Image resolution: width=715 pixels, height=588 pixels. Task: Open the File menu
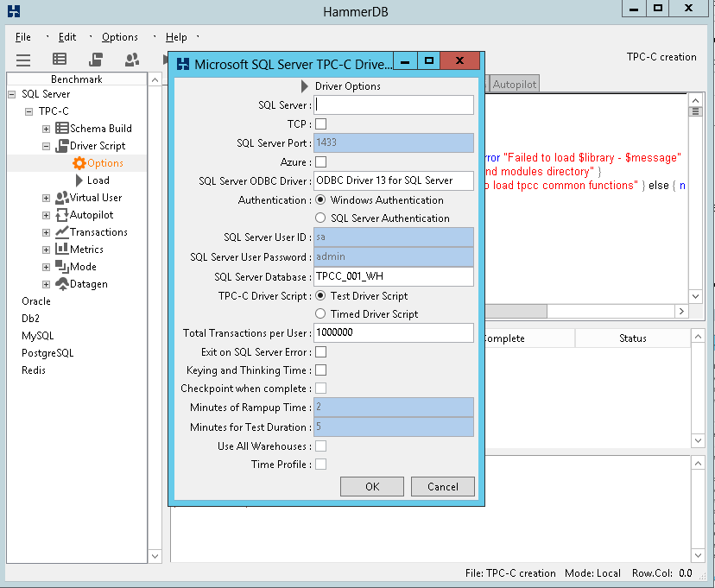[x=23, y=37]
